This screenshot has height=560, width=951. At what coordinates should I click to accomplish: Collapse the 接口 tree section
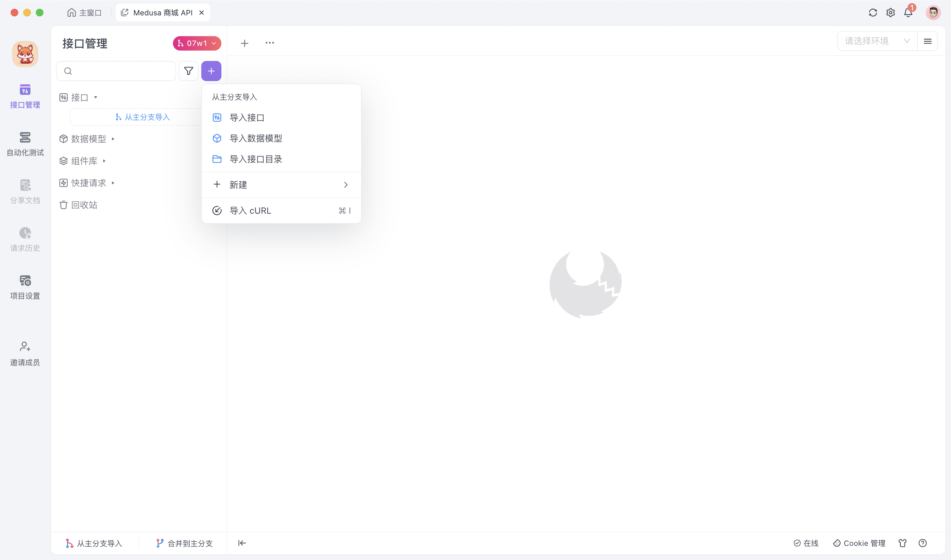(96, 97)
